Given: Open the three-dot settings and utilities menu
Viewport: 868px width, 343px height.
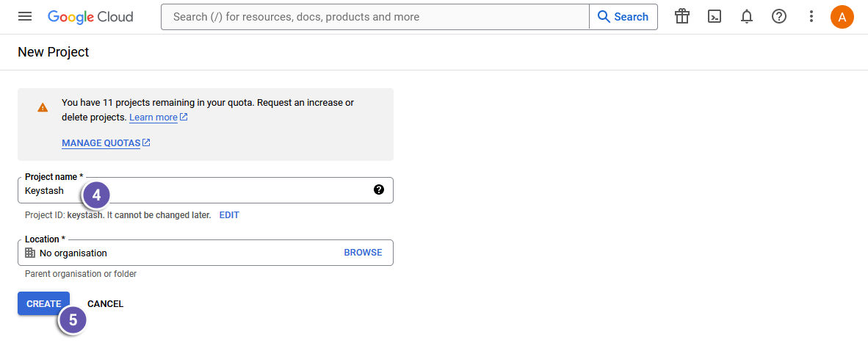Looking at the screenshot, I should click(x=811, y=16).
